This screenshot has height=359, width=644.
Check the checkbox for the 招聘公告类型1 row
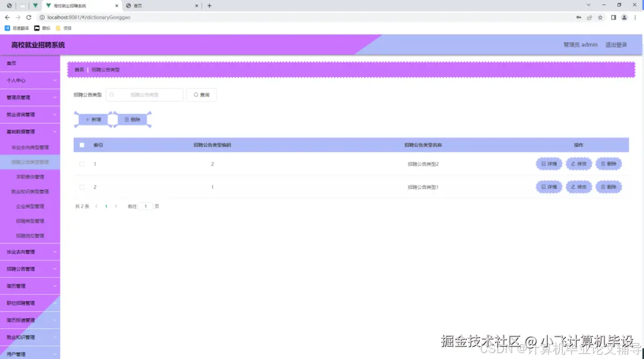coord(82,187)
